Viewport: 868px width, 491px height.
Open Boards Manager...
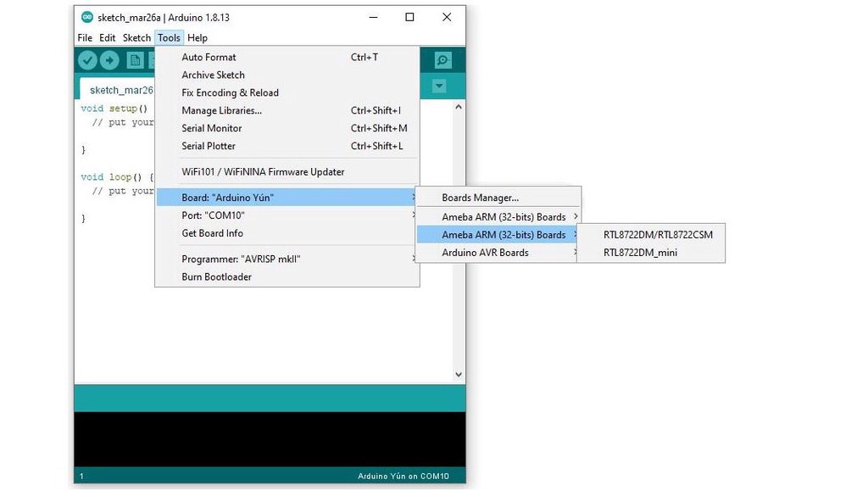pos(480,198)
